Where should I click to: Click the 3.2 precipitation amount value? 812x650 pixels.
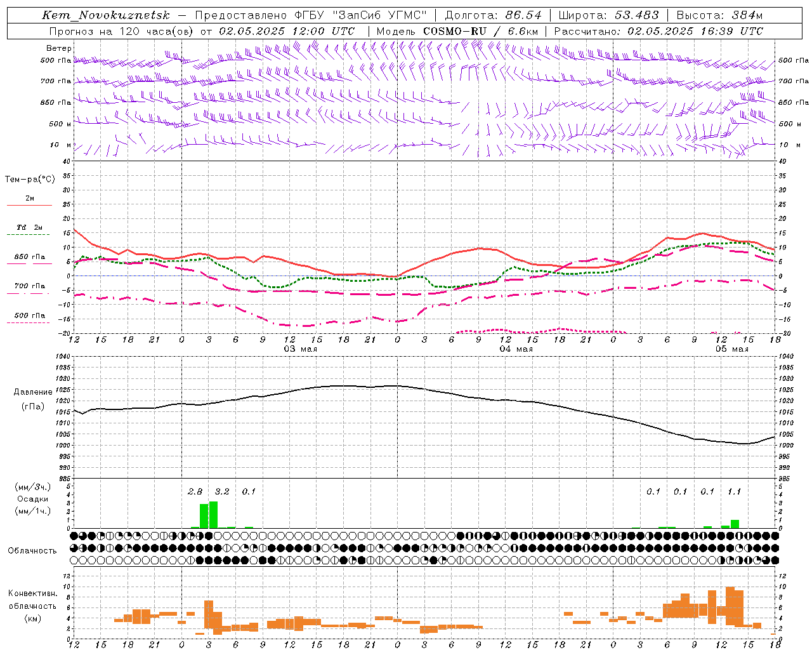222,491
